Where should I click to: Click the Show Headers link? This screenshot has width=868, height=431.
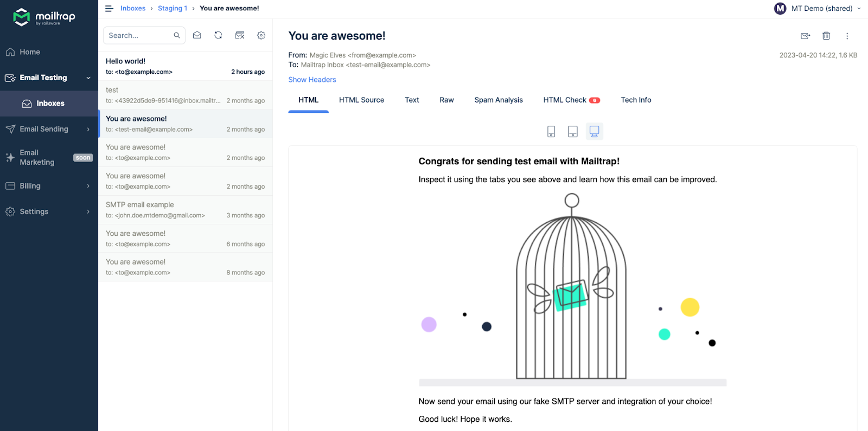(x=312, y=80)
